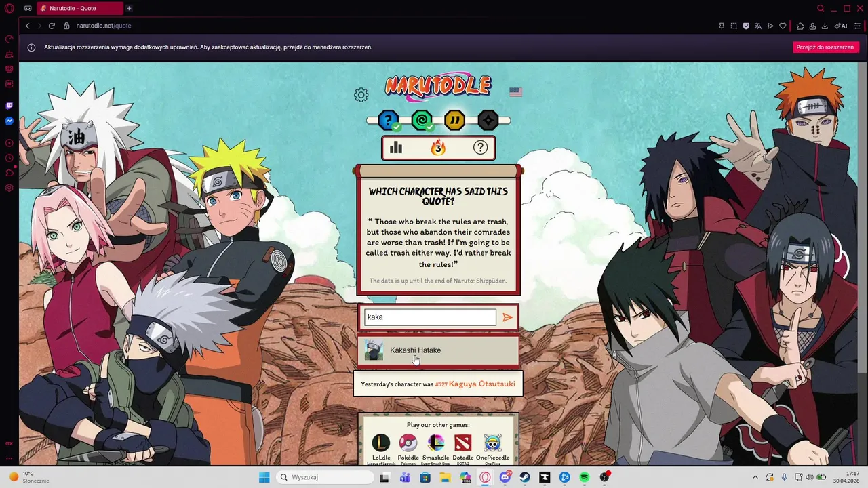Submit guess with the orange arrow button
This screenshot has height=488, width=868.
[x=507, y=317]
